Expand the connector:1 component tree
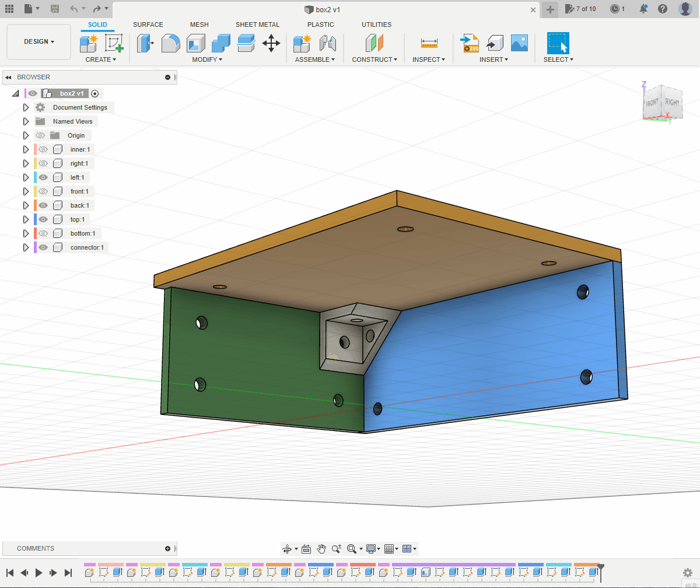 point(26,247)
